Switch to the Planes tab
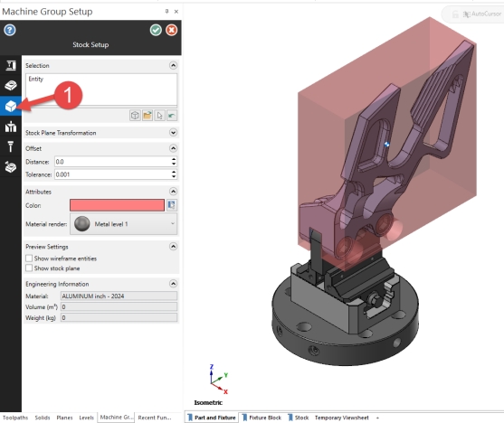 coord(64,418)
